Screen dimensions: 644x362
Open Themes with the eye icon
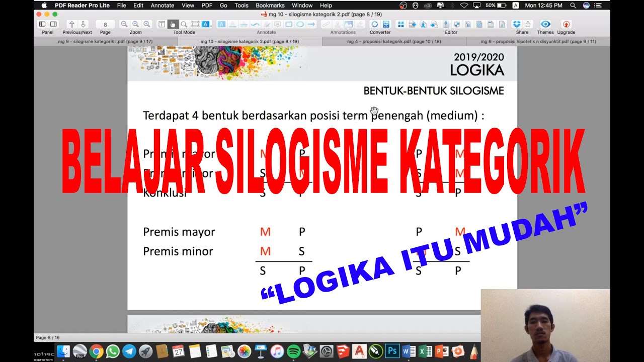[x=545, y=24]
